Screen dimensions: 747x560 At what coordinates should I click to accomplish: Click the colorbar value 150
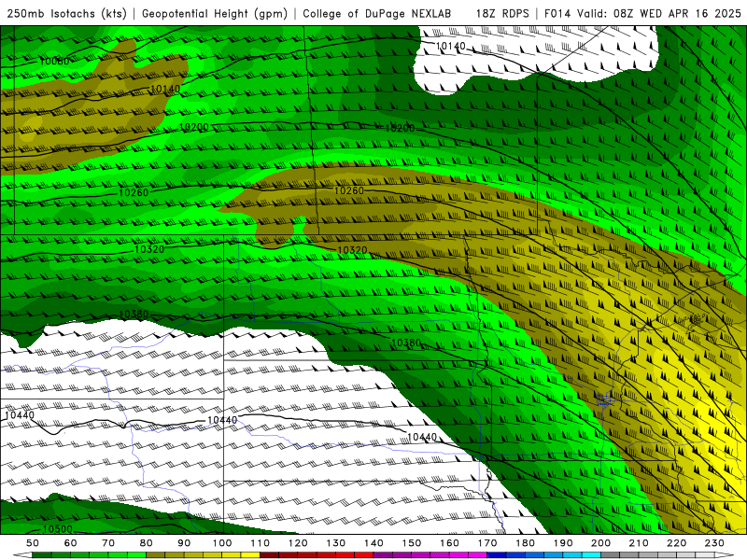tap(412, 543)
